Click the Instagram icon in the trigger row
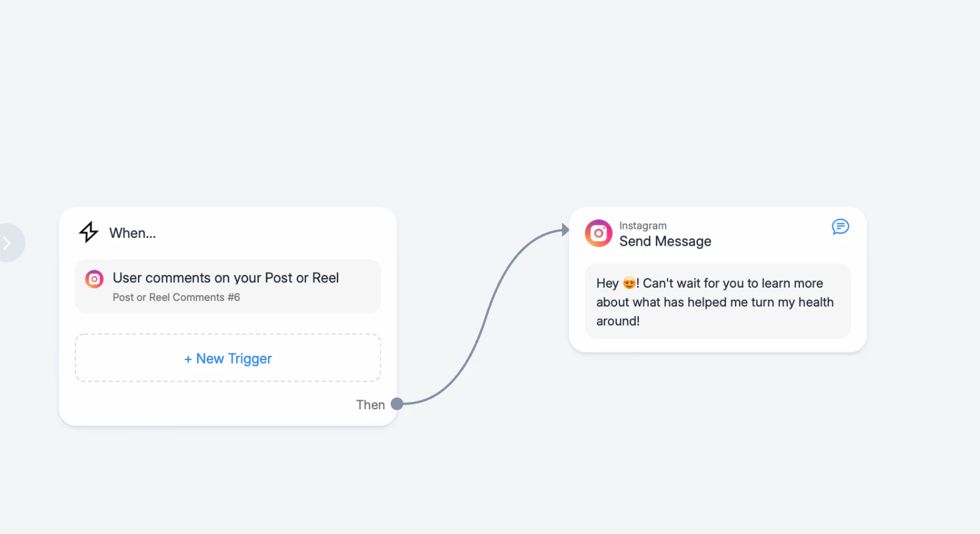The height and width of the screenshot is (534, 980). pos(94,279)
